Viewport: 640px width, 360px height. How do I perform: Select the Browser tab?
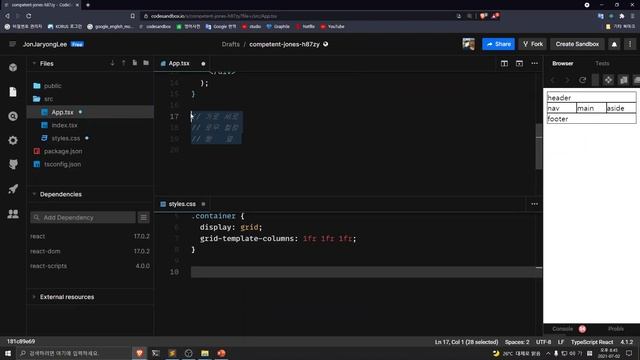563,63
